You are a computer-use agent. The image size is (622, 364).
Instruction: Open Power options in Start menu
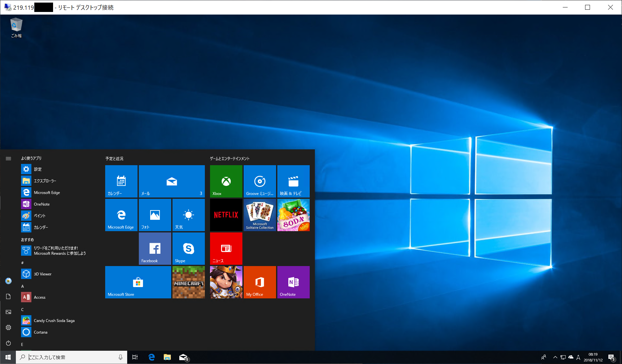(8, 343)
